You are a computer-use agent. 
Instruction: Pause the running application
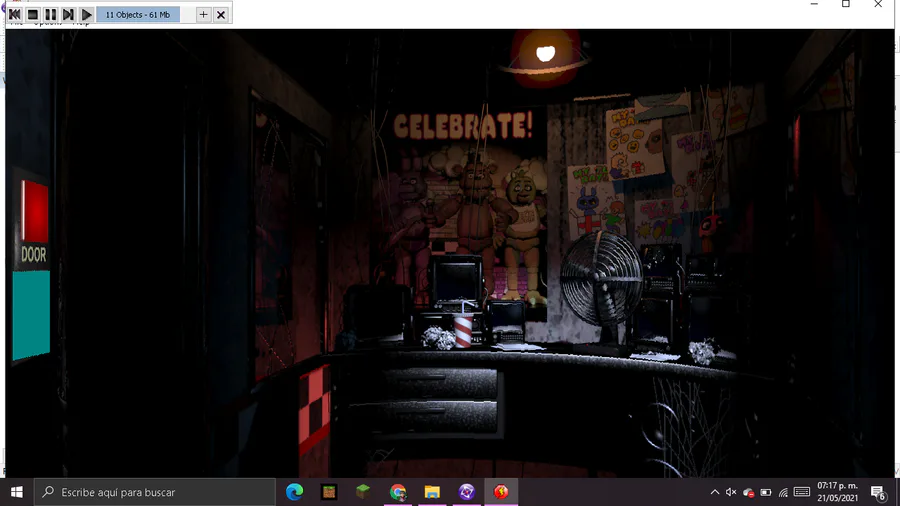point(51,14)
